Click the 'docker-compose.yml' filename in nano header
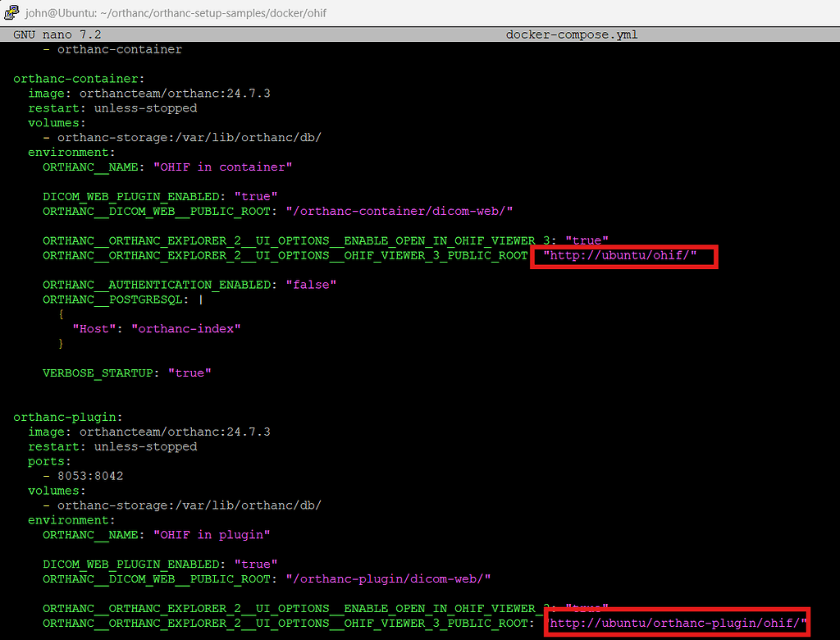 571,34
